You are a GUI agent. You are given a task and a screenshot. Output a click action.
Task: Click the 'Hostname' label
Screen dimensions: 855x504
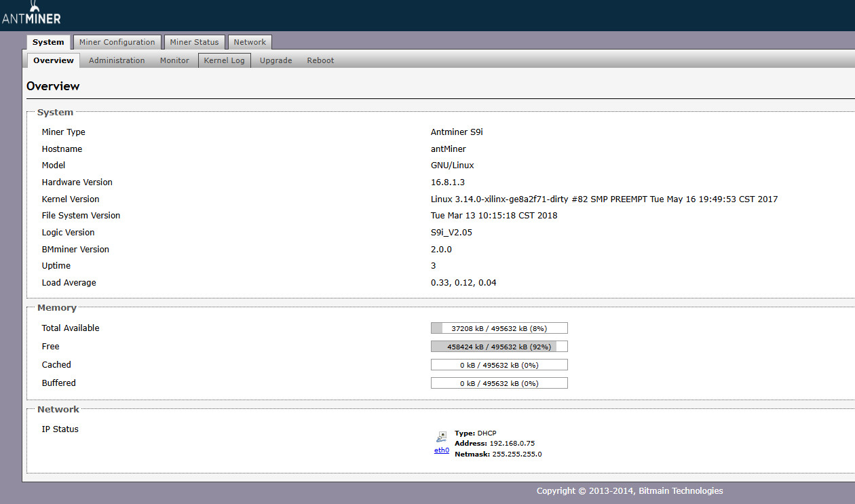pos(62,149)
